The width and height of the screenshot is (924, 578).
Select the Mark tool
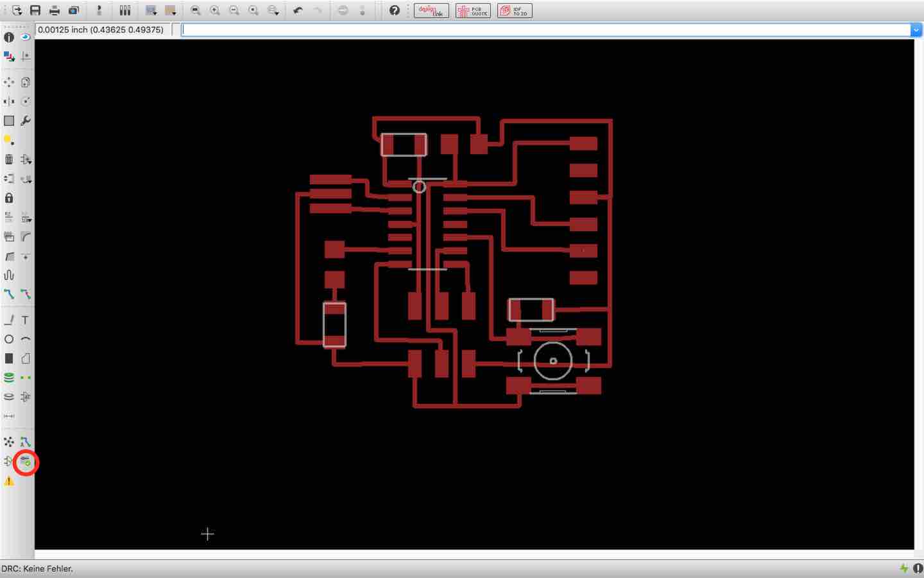pos(26,57)
